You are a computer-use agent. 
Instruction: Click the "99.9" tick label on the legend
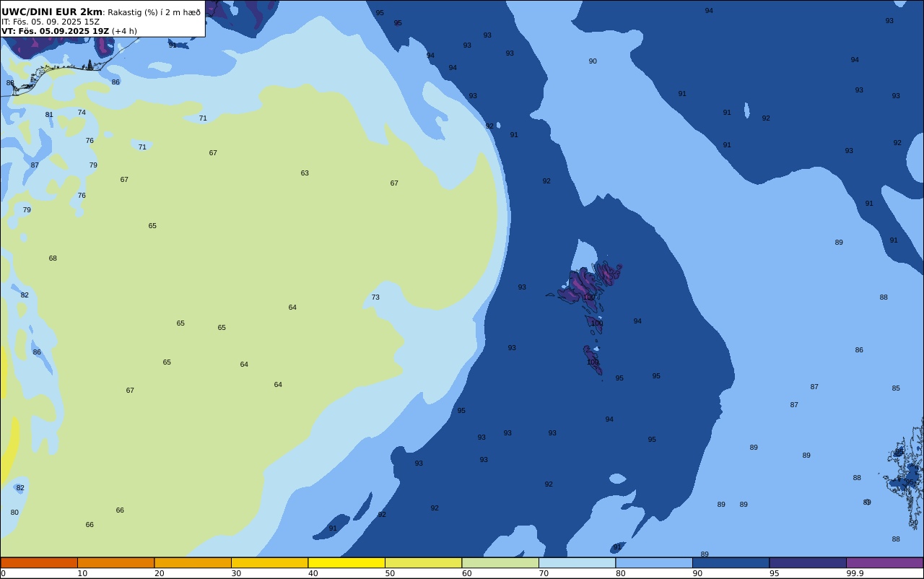855,573
